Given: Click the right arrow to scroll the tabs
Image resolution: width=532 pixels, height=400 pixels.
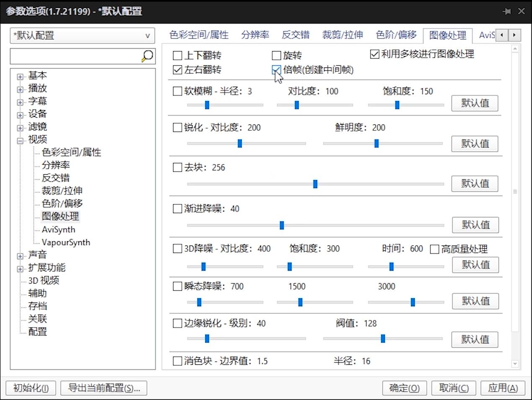Looking at the screenshot, I should (514, 36).
